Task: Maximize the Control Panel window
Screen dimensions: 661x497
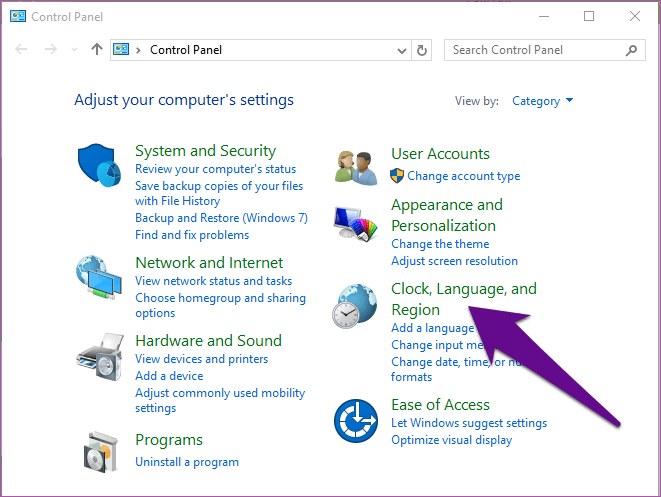Action: [x=589, y=16]
